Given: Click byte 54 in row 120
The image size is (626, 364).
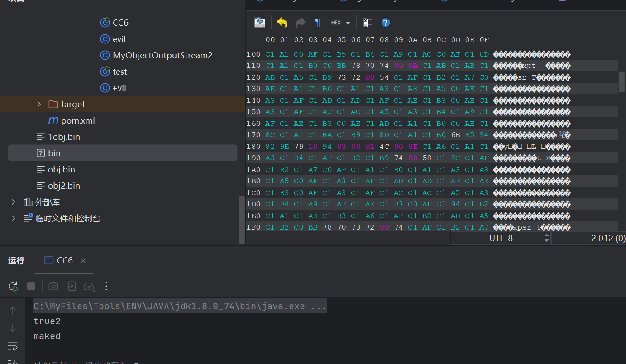Looking at the screenshot, I should [x=384, y=77].
